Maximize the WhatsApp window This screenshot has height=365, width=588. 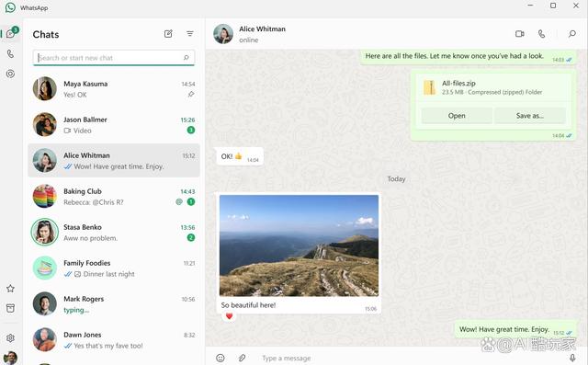(553, 6)
